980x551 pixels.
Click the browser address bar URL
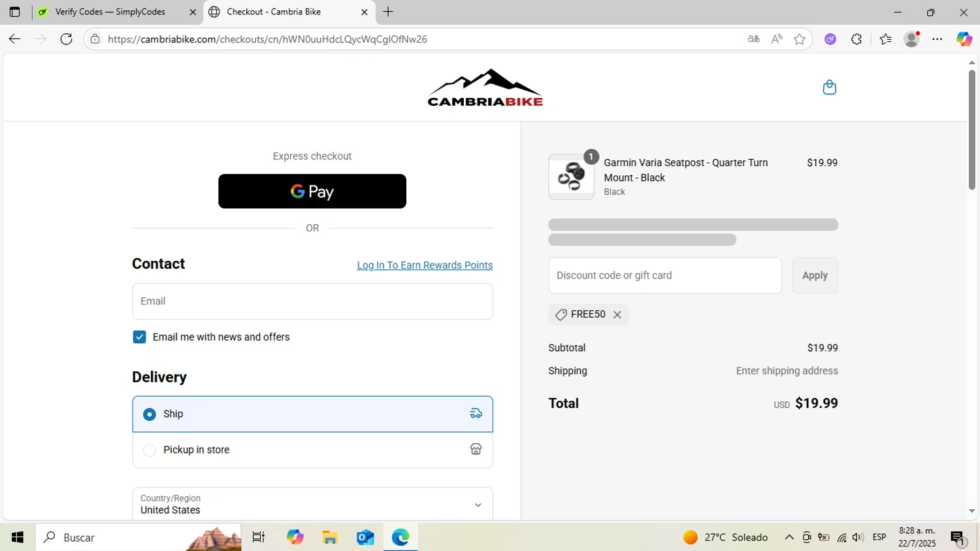pyautogui.click(x=267, y=39)
